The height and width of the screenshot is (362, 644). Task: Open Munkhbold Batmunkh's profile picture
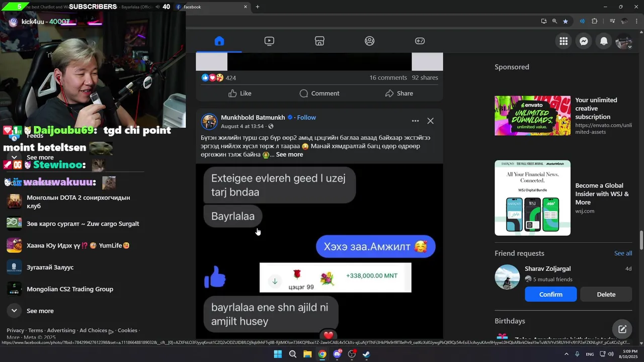(209, 122)
